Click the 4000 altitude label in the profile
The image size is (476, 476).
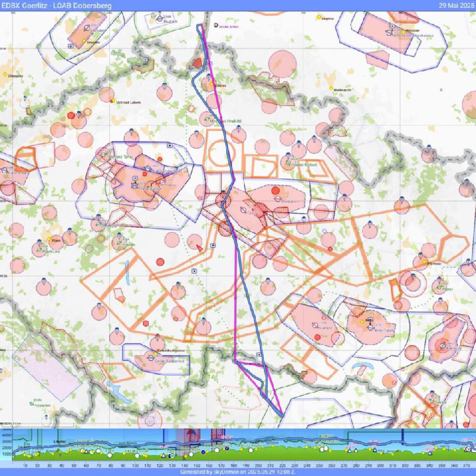(6, 435)
